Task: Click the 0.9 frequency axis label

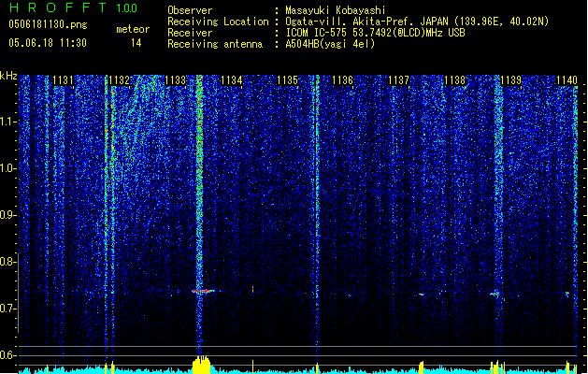Action: pyautogui.click(x=7, y=215)
